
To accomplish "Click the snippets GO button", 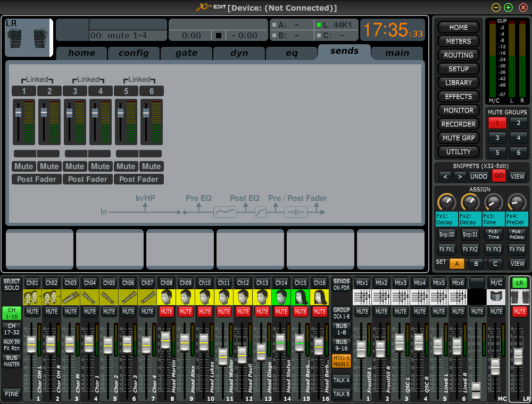I will (499, 176).
